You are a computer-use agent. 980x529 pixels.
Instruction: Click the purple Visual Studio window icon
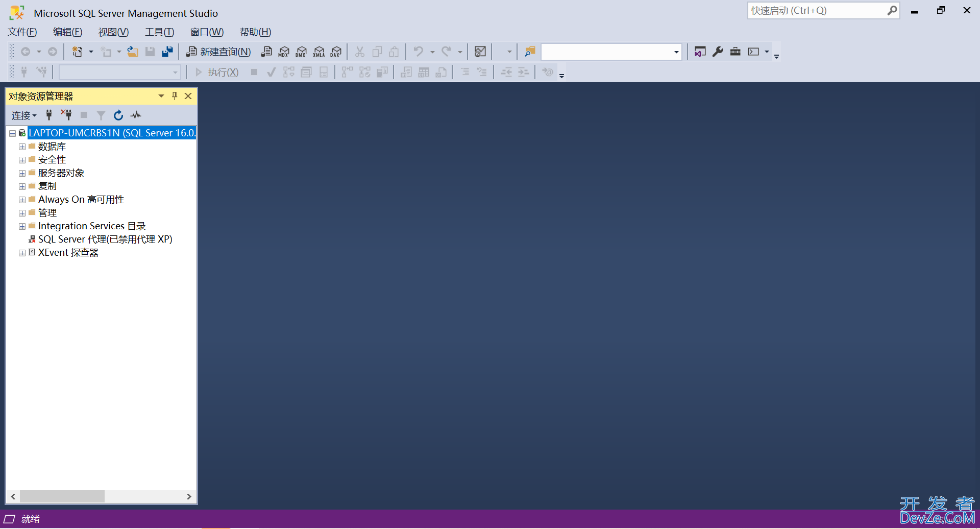(700, 52)
